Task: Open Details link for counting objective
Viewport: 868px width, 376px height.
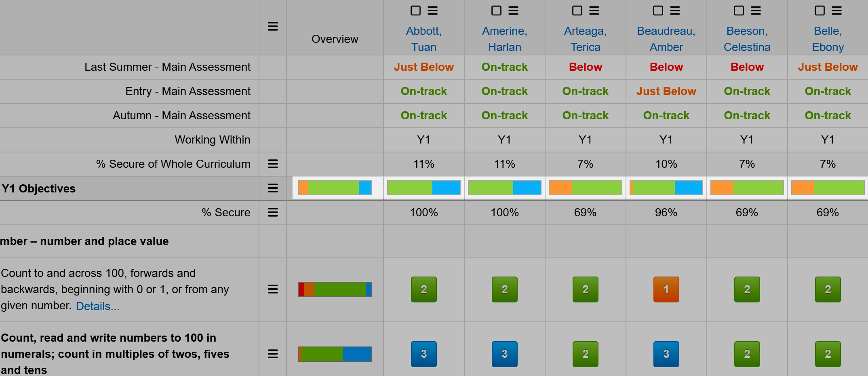Action: tap(97, 306)
